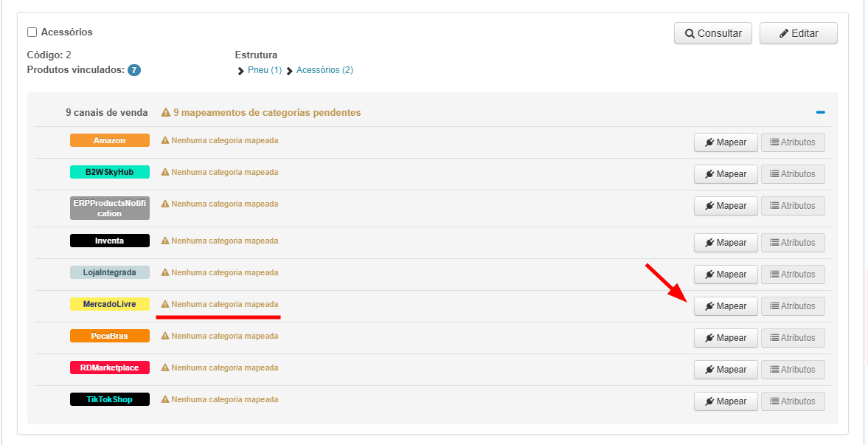Click the Editar button
The width and height of the screenshot is (868, 445).
(x=798, y=33)
